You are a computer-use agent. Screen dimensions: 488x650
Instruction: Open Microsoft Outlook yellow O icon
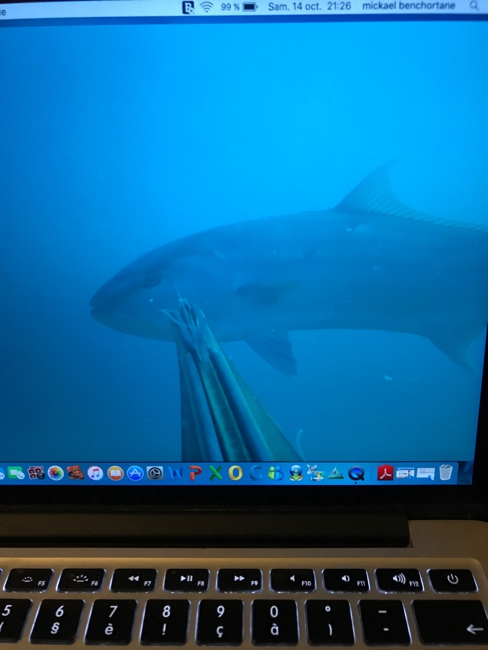[x=235, y=473]
